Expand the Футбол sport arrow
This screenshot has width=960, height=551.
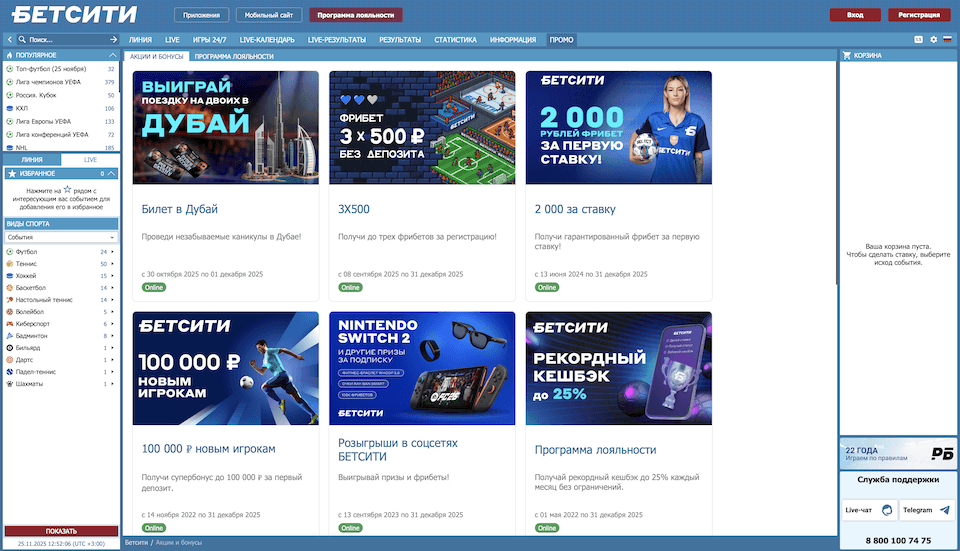113,251
